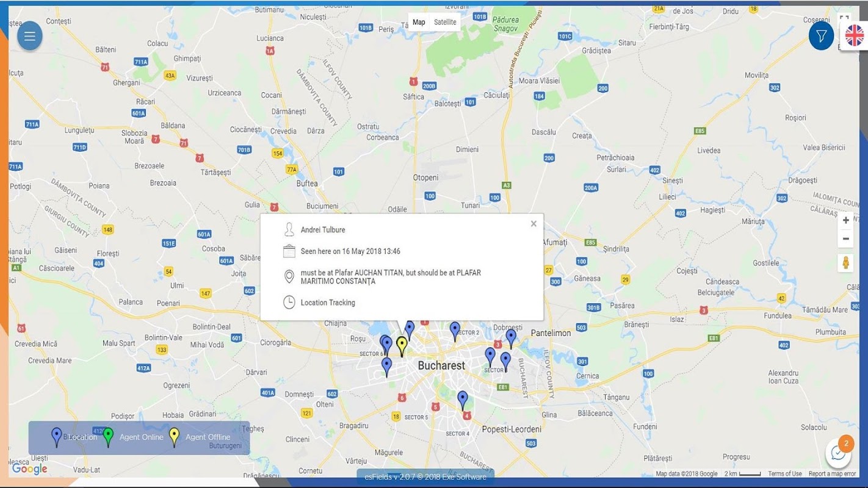The height and width of the screenshot is (488, 868).
Task: Switch to the Satellite map view
Action: pos(445,22)
